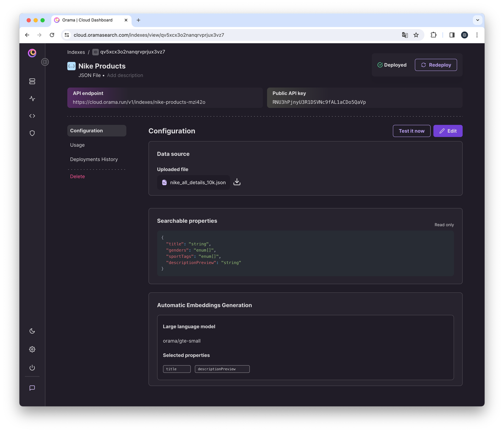The image size is (504, 432).
Task: Go to Indexes breadcrumb link
Action: coord(76,52)
